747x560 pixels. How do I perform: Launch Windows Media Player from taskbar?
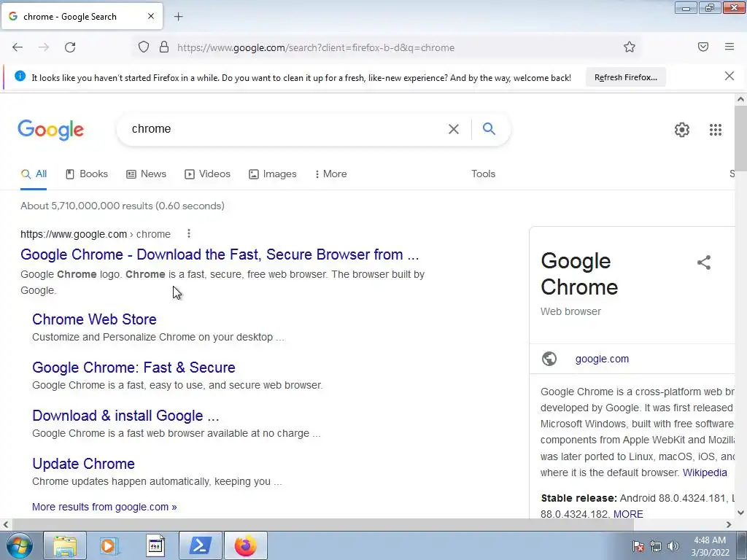click(109, 545)
